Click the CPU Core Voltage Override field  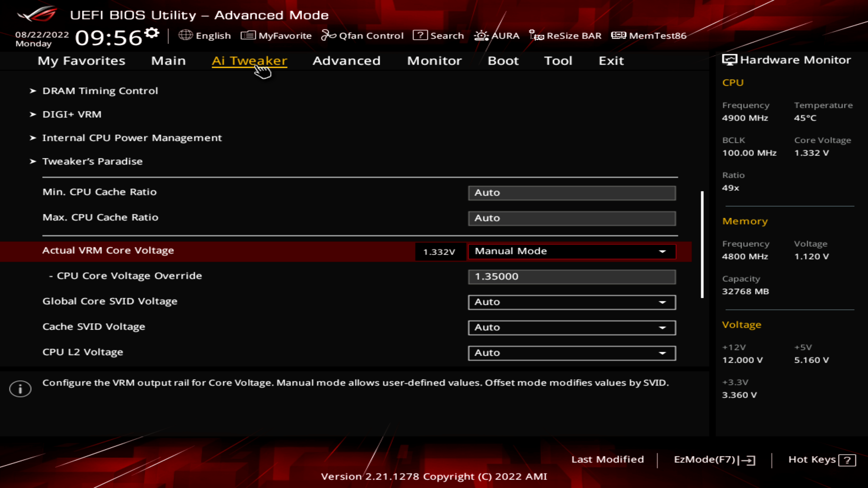[572, 277]
